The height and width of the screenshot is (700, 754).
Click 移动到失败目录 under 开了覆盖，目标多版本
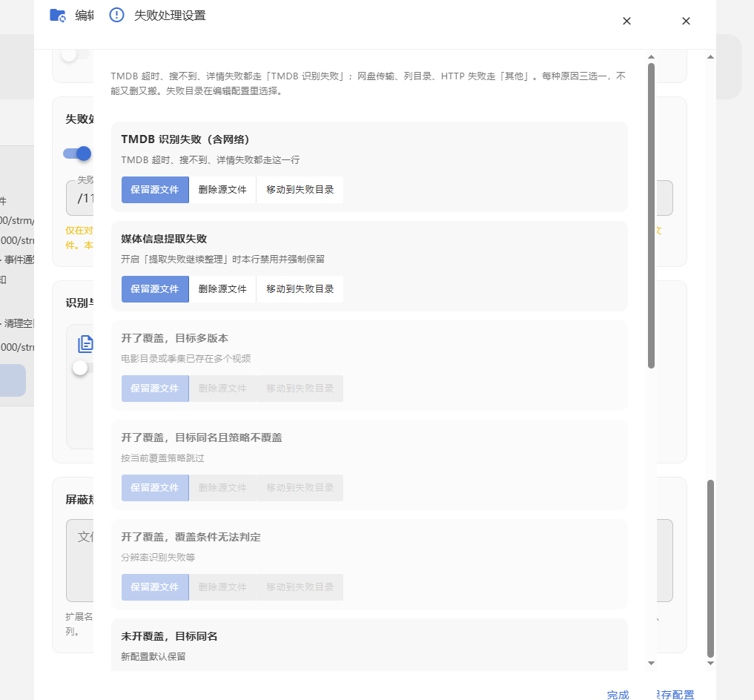(300, 389)
